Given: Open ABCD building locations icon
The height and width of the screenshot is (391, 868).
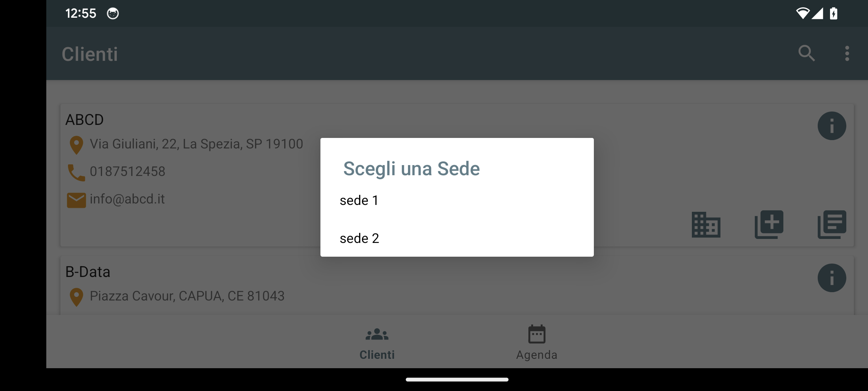Looking at the screenshot, I should [706, 225].
